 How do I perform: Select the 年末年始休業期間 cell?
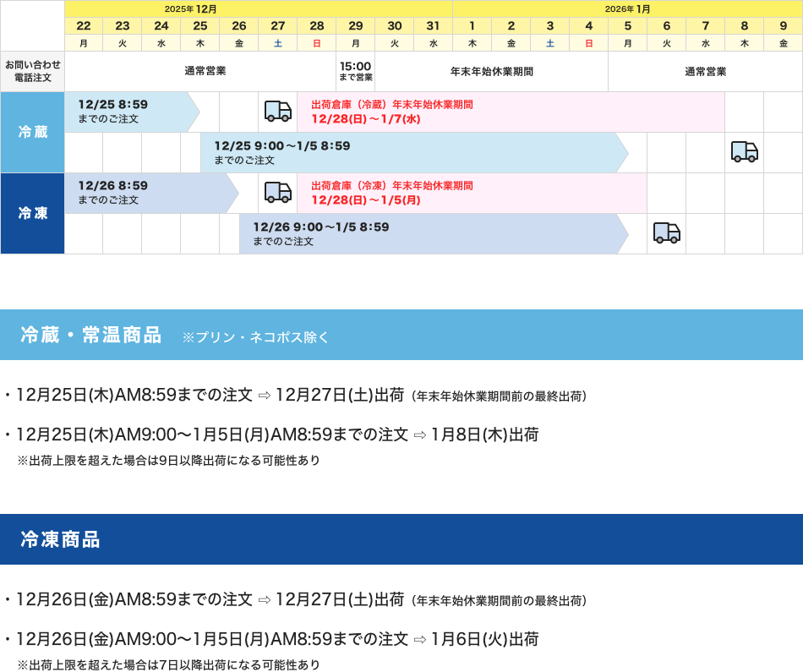494,71
